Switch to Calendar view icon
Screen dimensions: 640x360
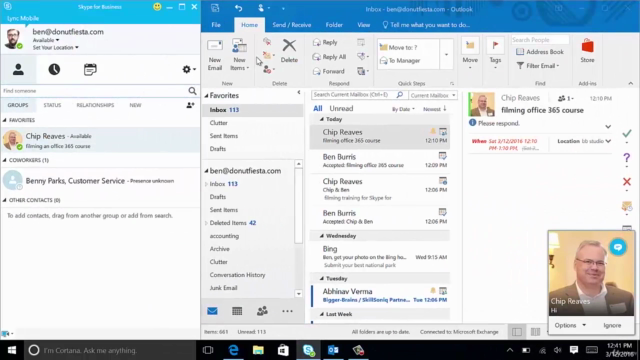pyautogui.click(x=237, y=311)
